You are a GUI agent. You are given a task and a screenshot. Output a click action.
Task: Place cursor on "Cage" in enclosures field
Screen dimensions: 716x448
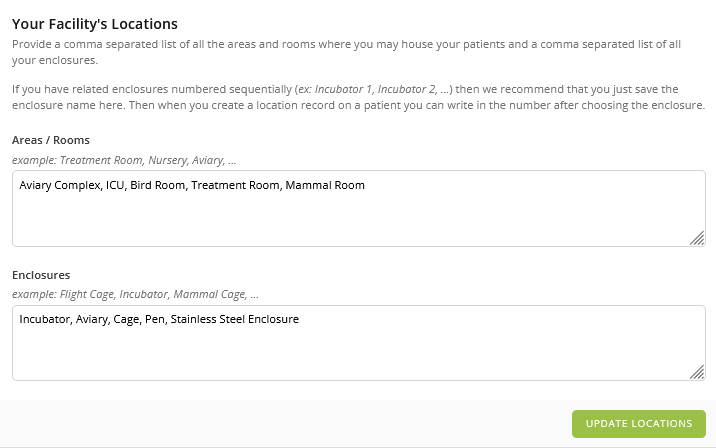point(124,319)
